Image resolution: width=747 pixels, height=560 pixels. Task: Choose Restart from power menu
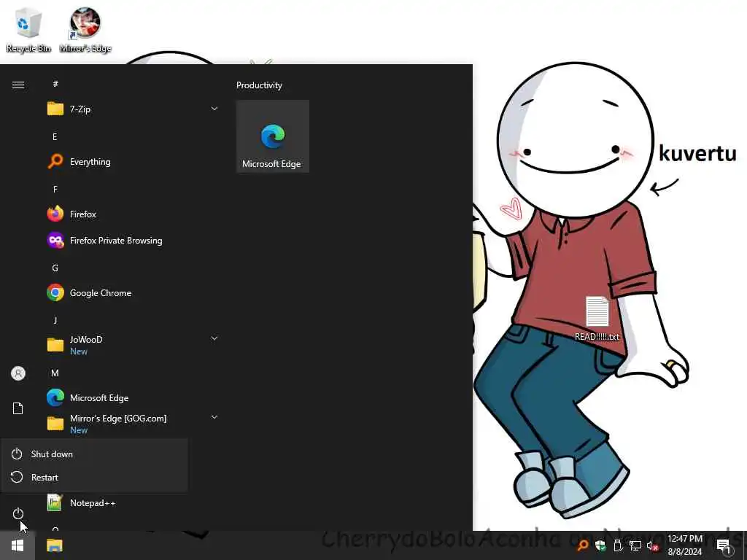pos(94,477)
